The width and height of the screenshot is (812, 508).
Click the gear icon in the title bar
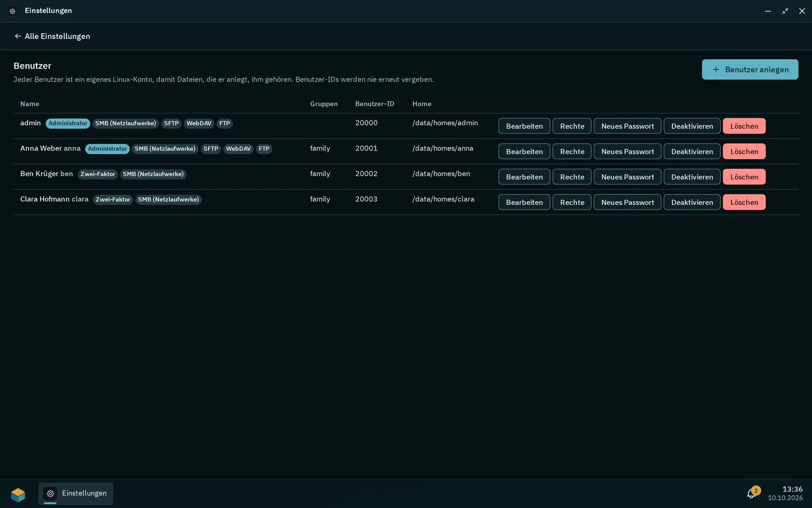coord(13,11)
